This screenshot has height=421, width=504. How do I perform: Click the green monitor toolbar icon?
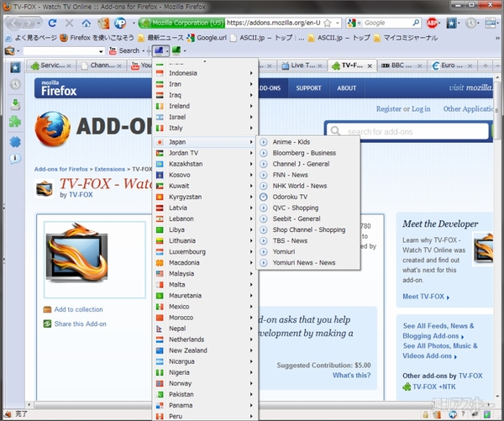tap(176, 50)
